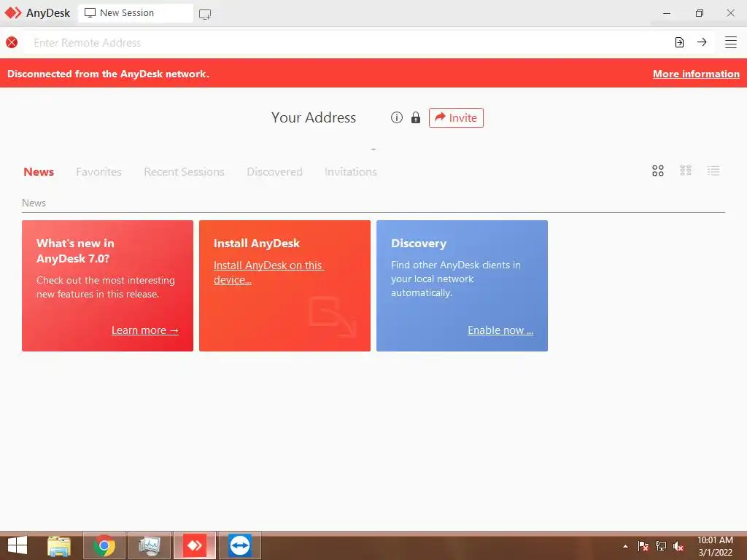Launch Google Chrome from the taskbar
This screenshot has height=560, width=747.
click(104, 545)
